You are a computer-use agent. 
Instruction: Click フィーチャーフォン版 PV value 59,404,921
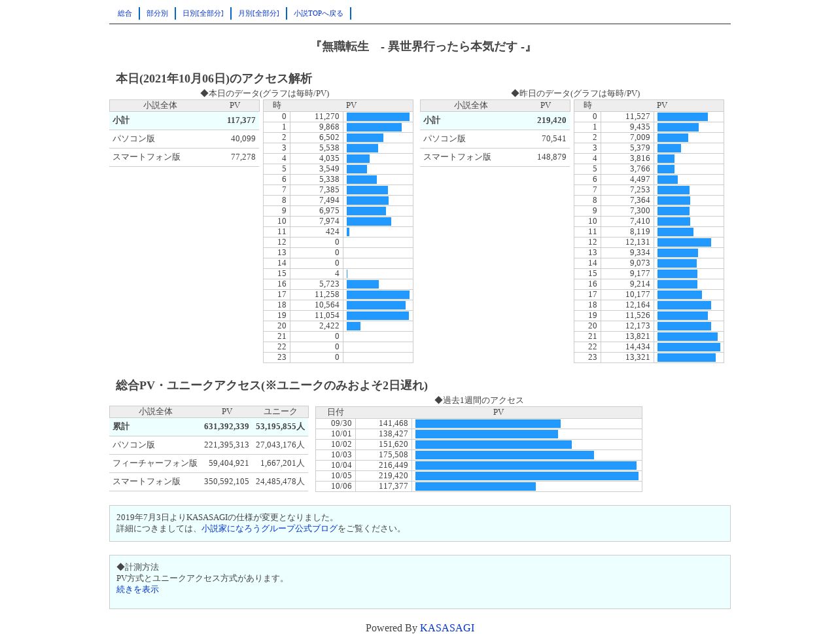point(229,463)
